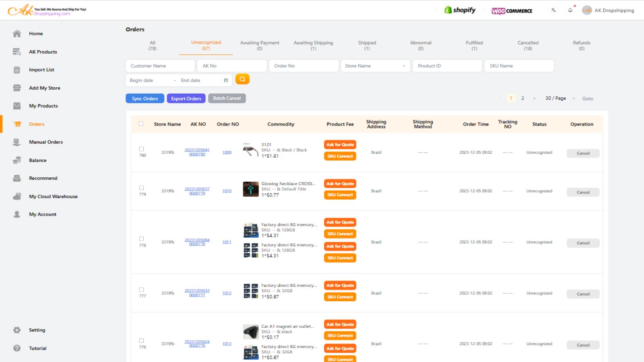Open Import List sidebar icon

[x=17, y=70]
